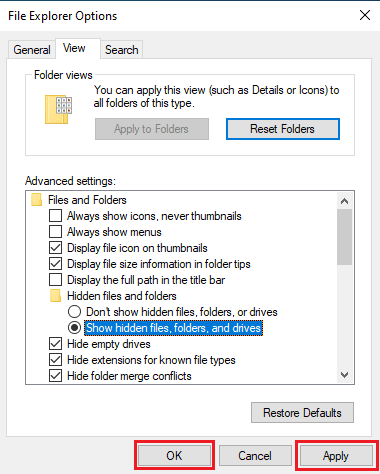Click the scroll up arrow in Advanced settings
This screenshot has height=474, width=380.
[345, 201]
